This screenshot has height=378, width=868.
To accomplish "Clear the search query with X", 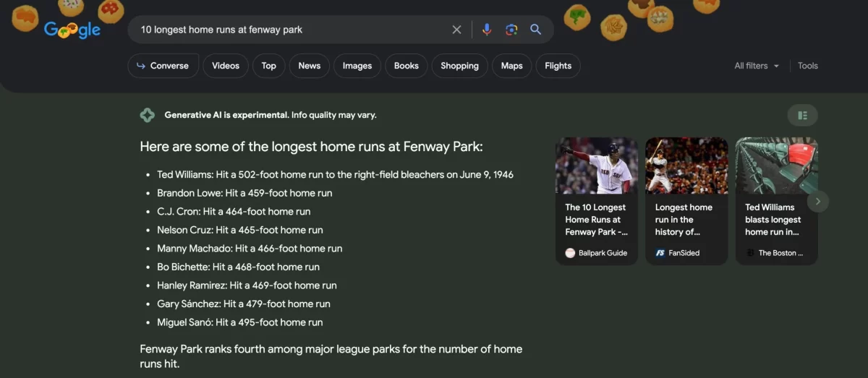I will tap(456, 30).
